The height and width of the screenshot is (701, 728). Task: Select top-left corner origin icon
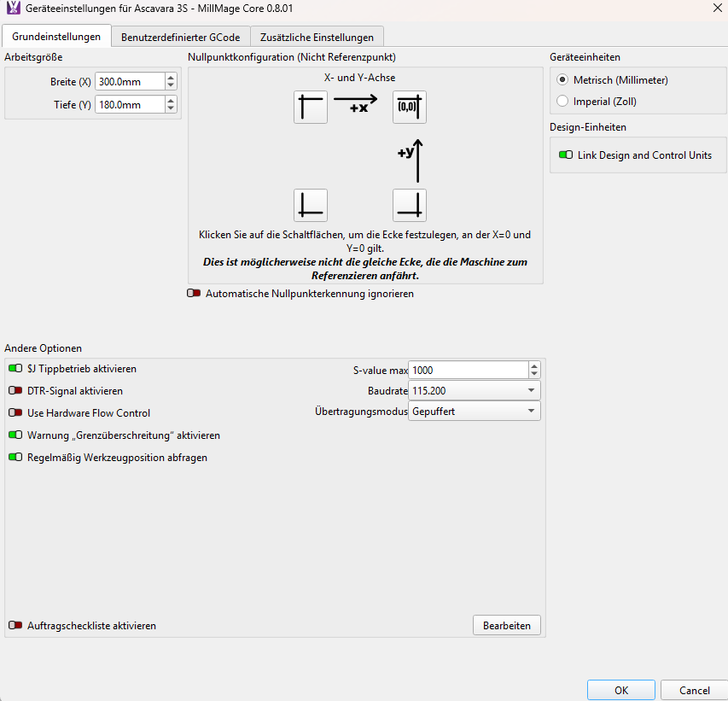point(310,108)
